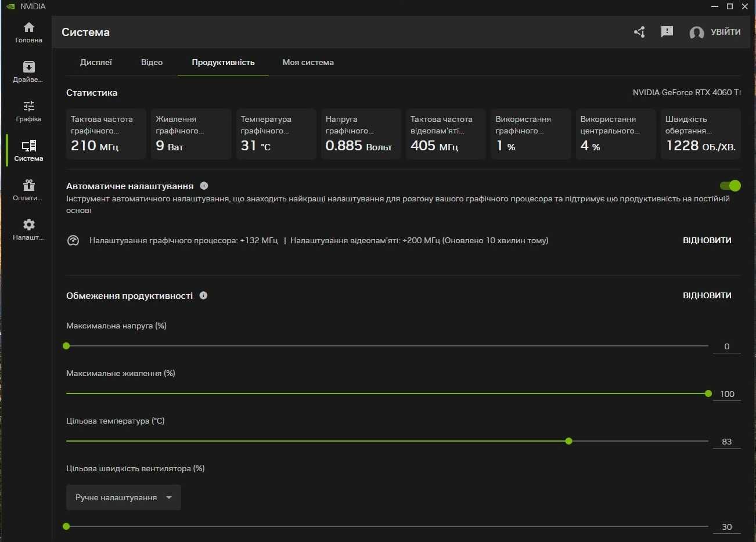Click the fan speed value field 30
The width and height of the screenshot is (756, 542).
(x=726, y=527)
